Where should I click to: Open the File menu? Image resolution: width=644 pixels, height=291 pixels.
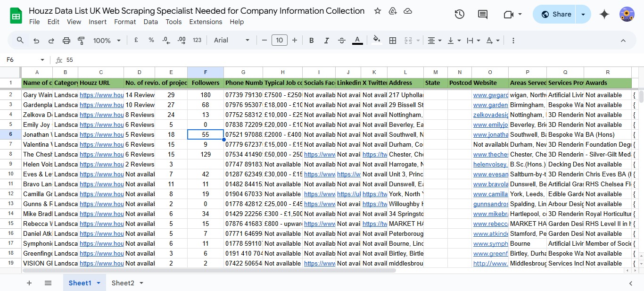tap(34, 22)
